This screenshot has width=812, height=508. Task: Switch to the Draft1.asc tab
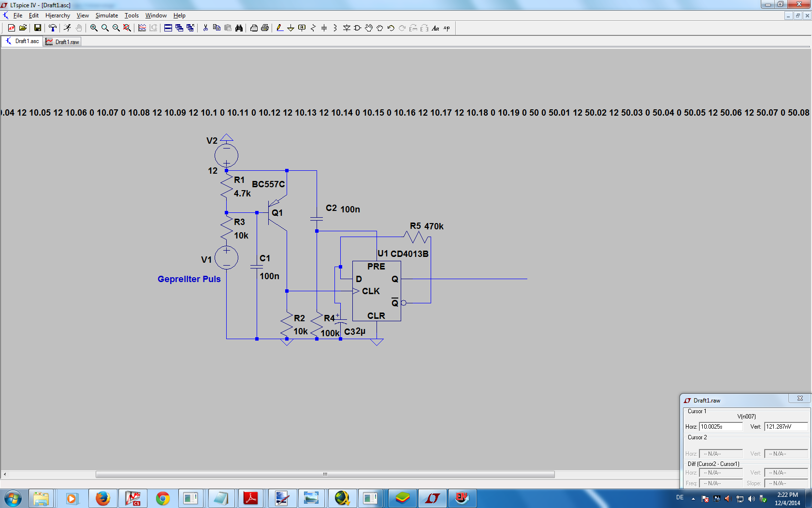pyautogui.click(x=22, y=42)
